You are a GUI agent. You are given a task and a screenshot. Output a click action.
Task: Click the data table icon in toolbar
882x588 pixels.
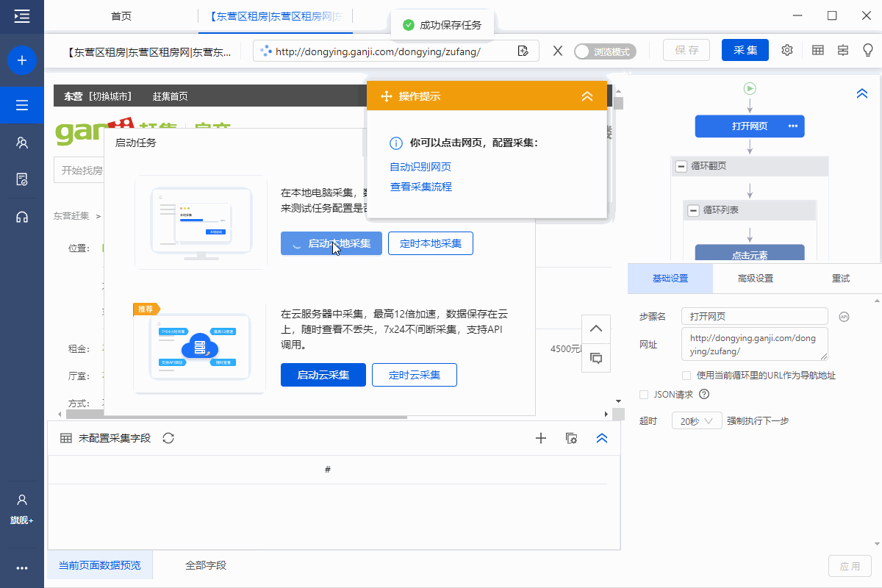tap(817, 50)
